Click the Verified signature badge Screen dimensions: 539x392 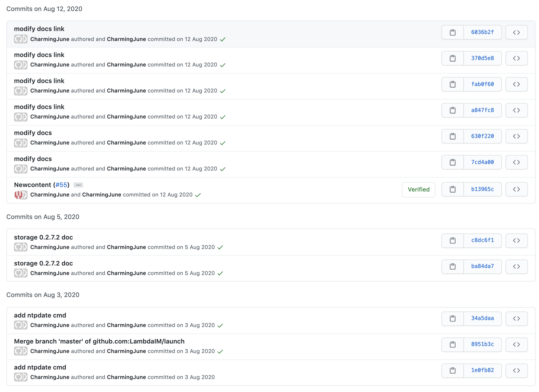point(418,189)
